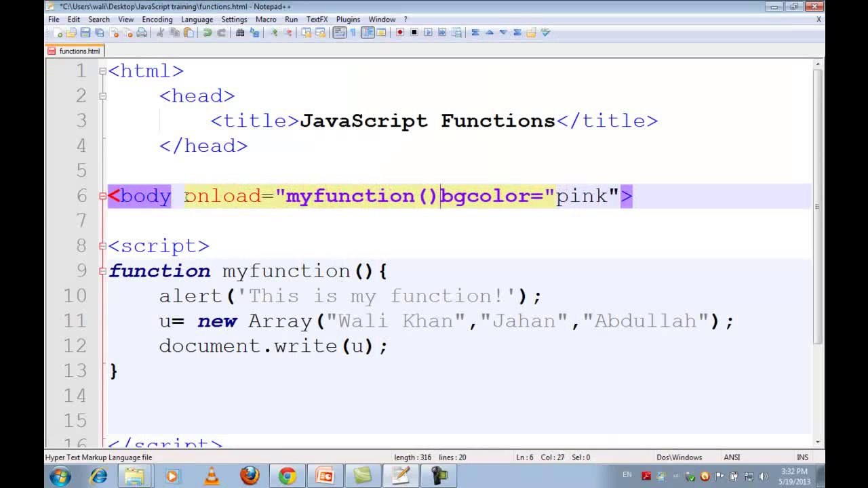Click 'Hyper Text Markup Language file' status text
The width and height of the screenshot is (868, 488).
click(99, 457)
